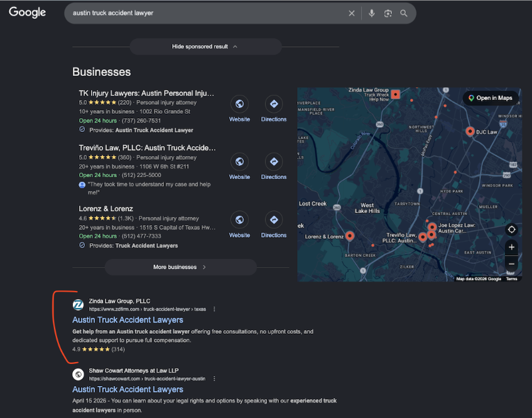This screenshot has height=418, width=532.
Task: Open the map Terms link
Action: coord(512,279)
